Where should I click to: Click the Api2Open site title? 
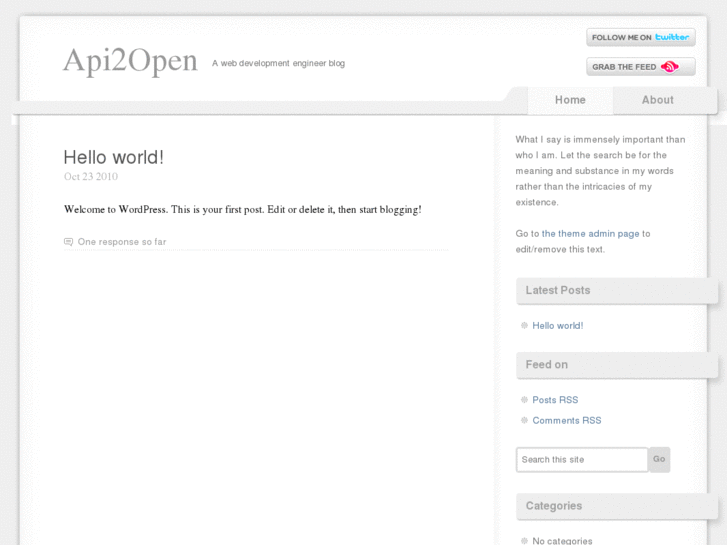[130, 61]
